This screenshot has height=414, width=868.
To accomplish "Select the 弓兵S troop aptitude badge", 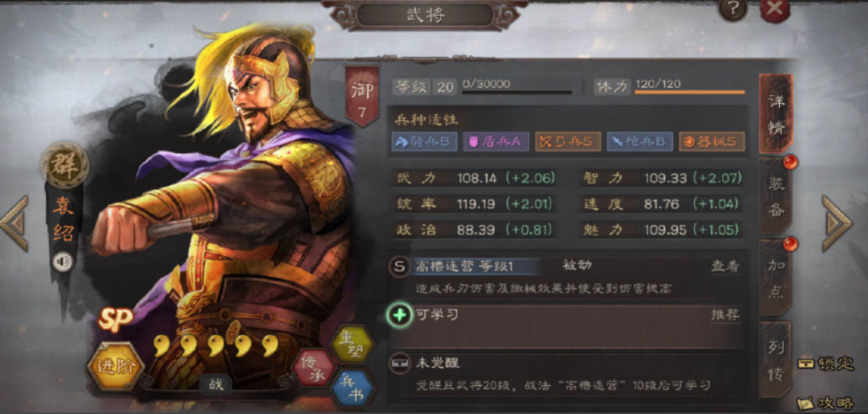I will click(x=568, y=141).
